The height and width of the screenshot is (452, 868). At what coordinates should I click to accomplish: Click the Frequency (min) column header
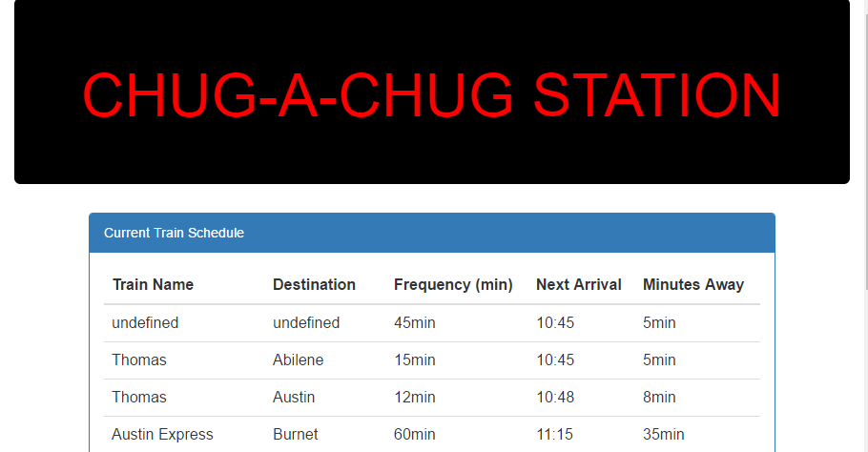coord(453,284)
